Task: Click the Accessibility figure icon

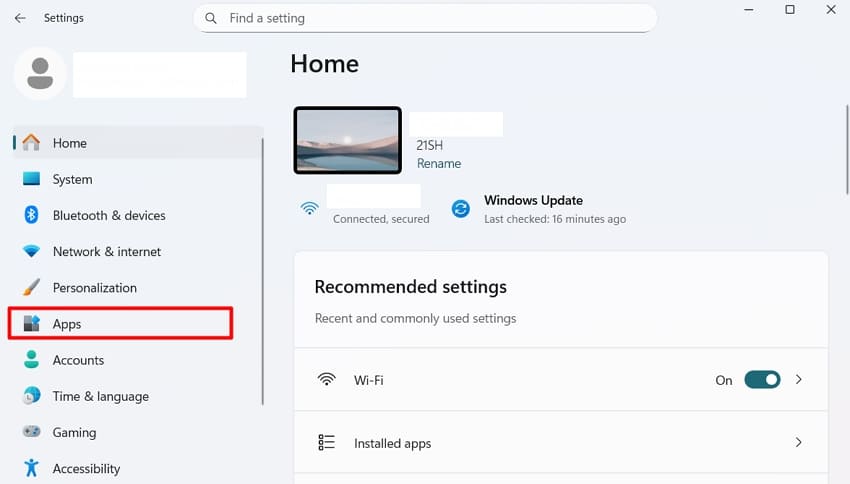Action: (31, 468)
